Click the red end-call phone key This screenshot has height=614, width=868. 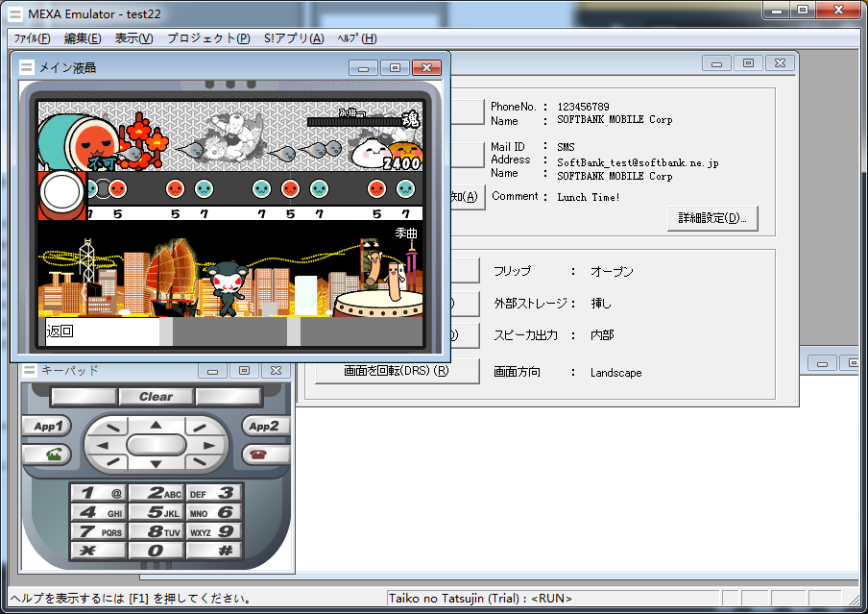pos(264,454)
